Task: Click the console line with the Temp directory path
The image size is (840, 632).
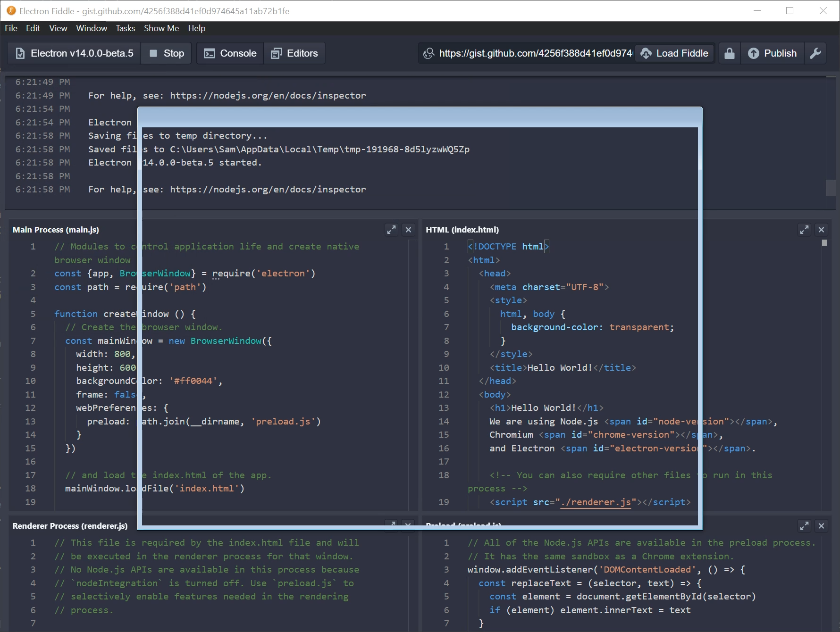Action: coord(279,149)
